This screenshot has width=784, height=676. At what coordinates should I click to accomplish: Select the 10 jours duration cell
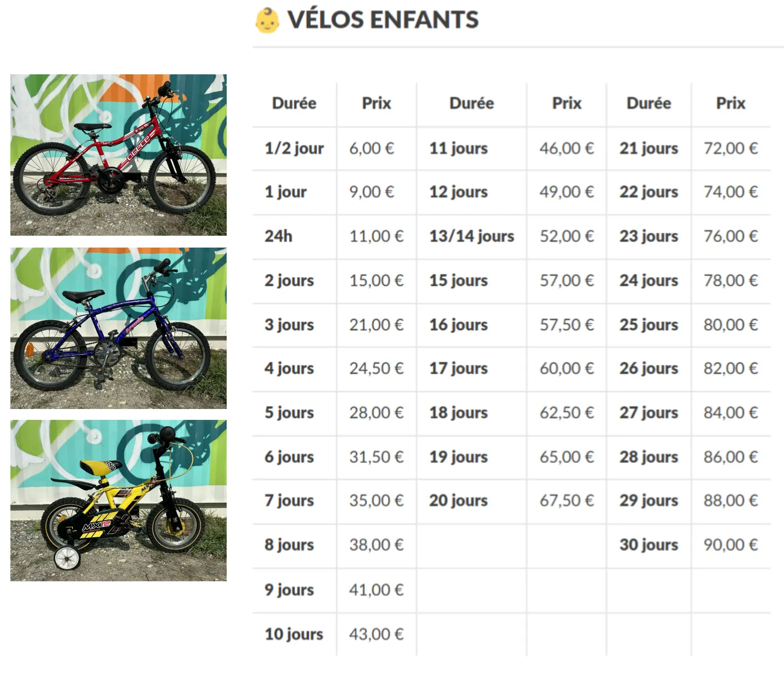[x=294, y=634]
